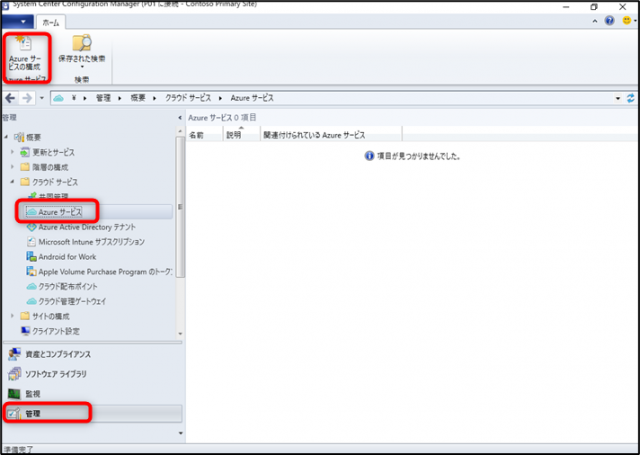Collapse the クラウド サービス tree node
Viewport: 640px width, 455px height.
12,182
